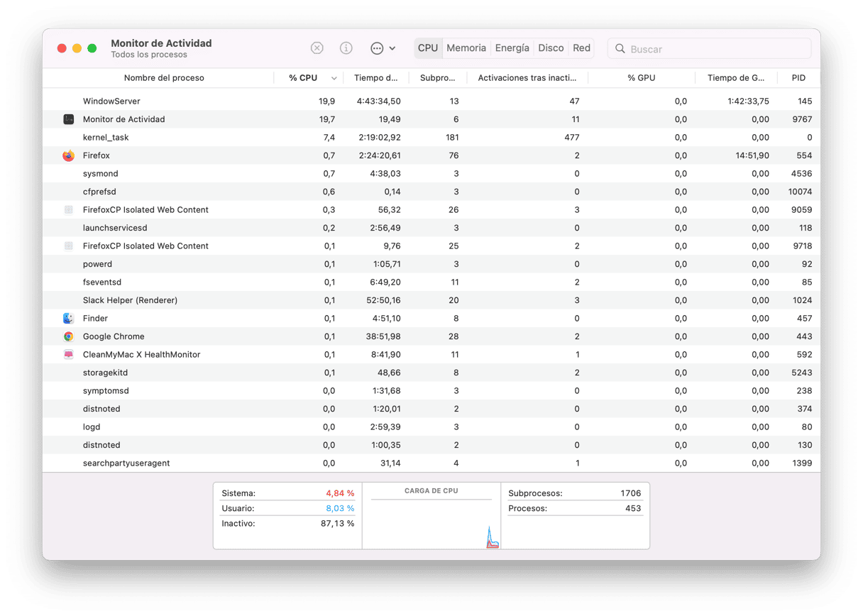Screen dimensions: 863x616
Task: Open the Disco tab
Action: coord(551,48)
